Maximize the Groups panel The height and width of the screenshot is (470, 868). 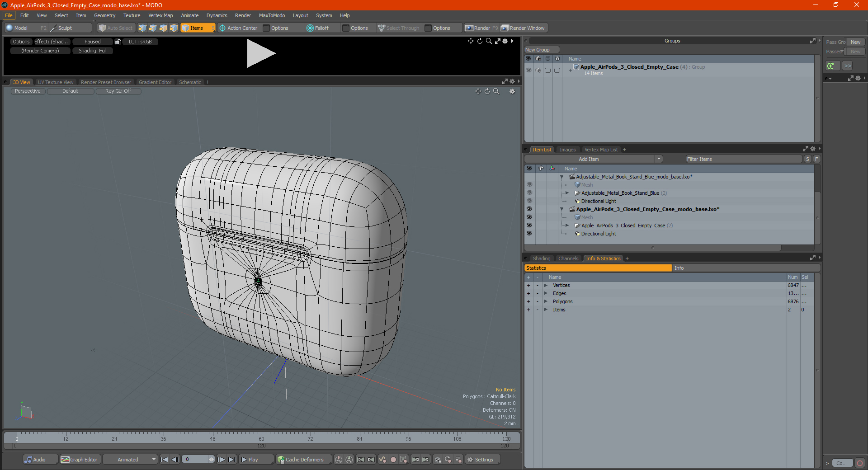tap(812, 41)
